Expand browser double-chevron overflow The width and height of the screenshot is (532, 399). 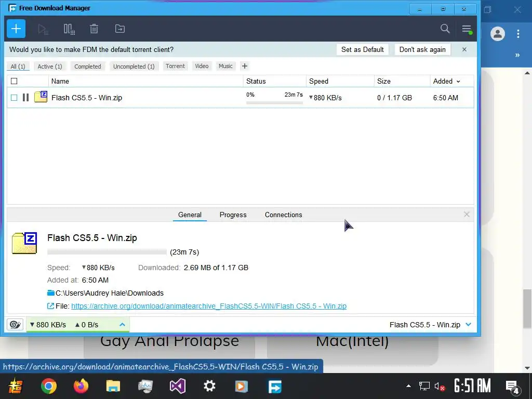[517, 55]
